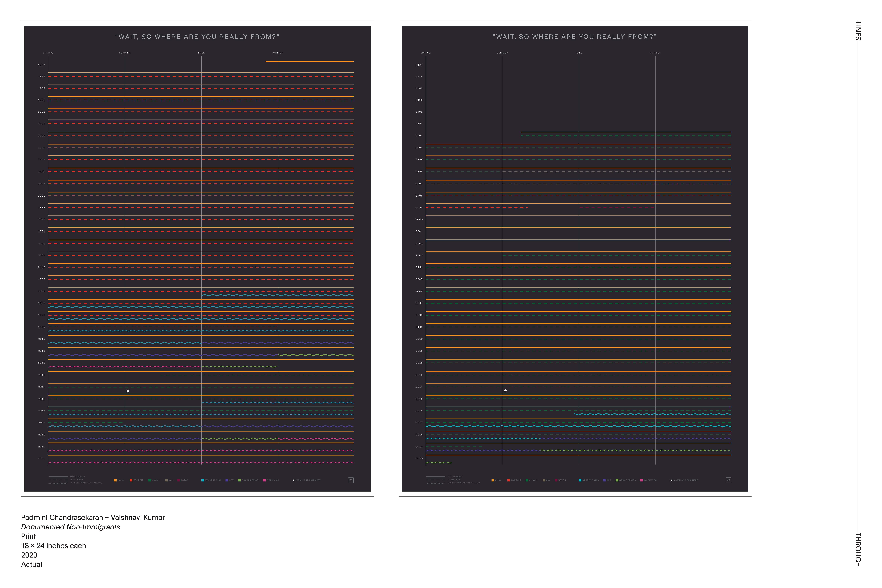The image size is (882, 588).
Task: Click the Work Visa pink swatch, right poster
Action: (642, 480)
